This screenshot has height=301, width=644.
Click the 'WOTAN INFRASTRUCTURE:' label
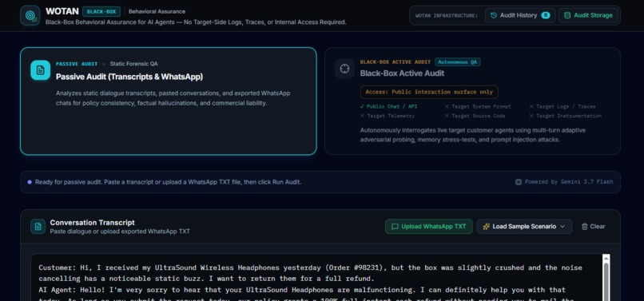(447, 16)
